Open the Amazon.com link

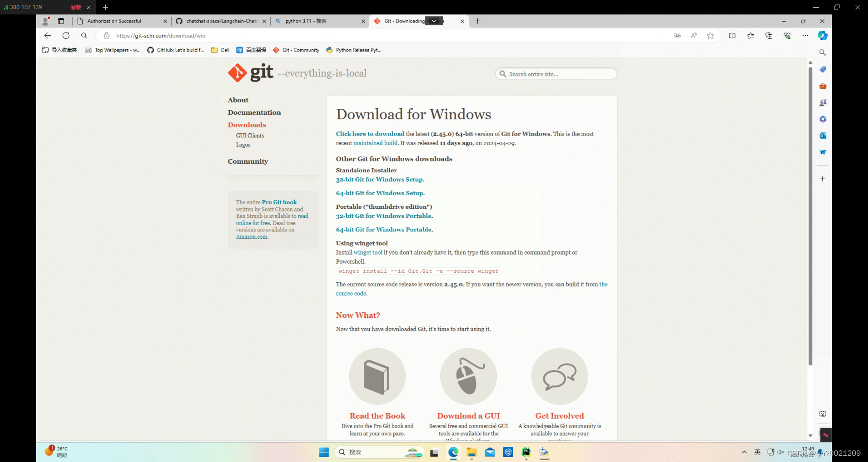tap(252, 237)
